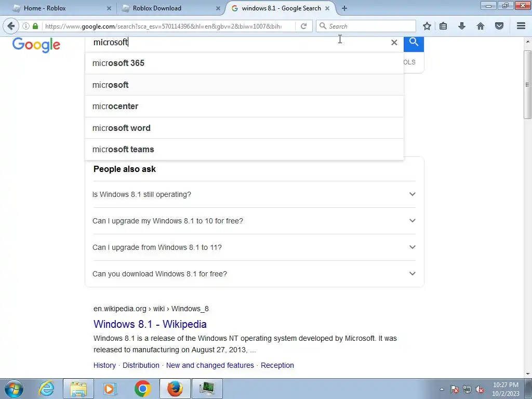
Task: Open the network tray icon
Action: 467,390
